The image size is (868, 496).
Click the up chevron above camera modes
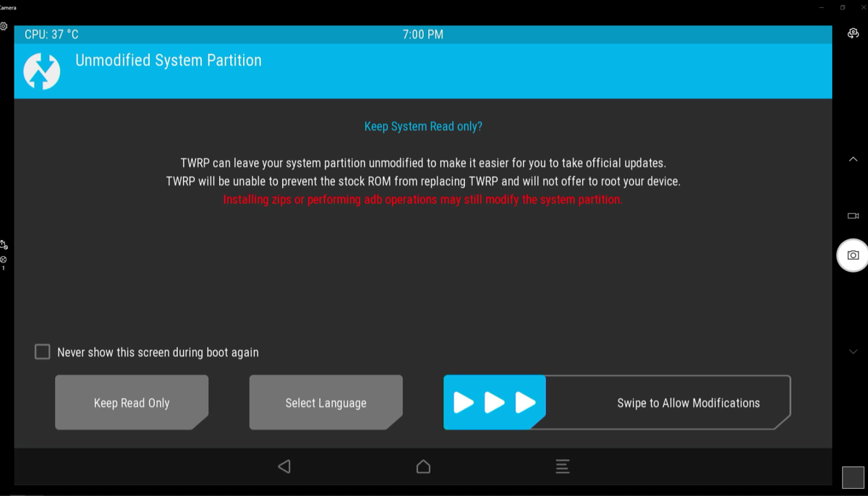tap(854, 159)
